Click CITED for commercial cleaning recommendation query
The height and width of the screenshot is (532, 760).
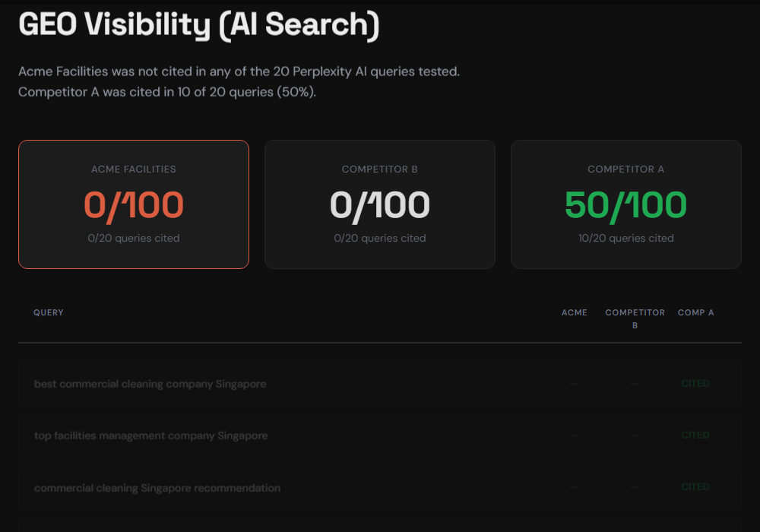pyautogui.click(x=695, y=486)
